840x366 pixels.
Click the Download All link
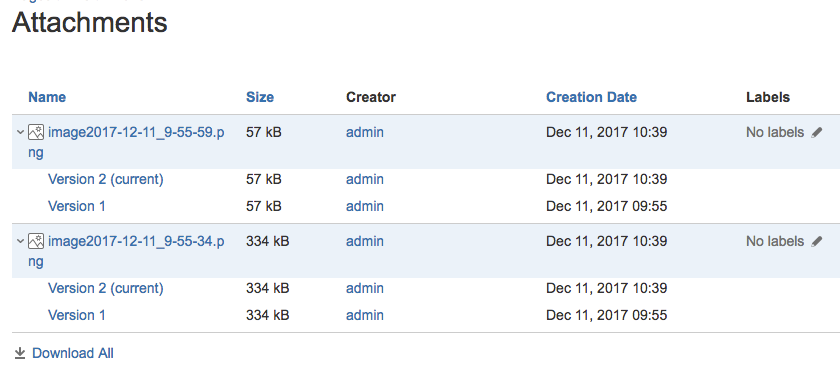pos(73,353)
